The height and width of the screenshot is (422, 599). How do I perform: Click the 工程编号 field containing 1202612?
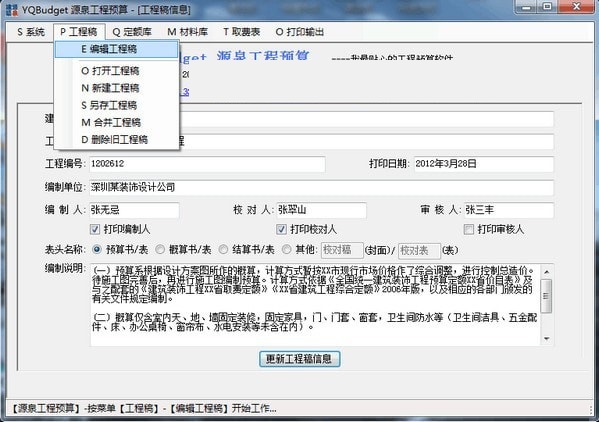(207, 164)
